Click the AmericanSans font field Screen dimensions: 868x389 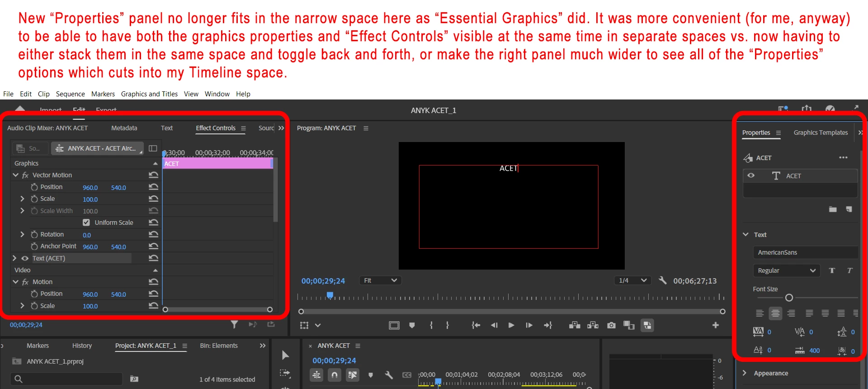806,252
